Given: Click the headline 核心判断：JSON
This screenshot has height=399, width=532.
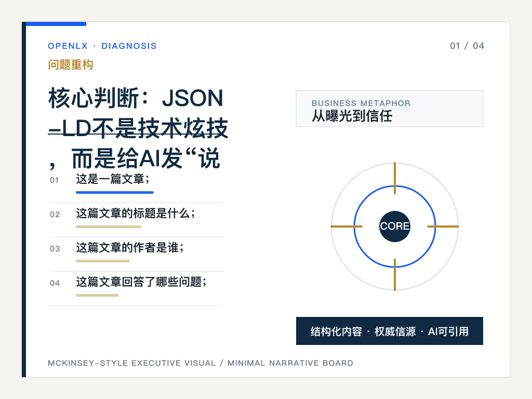Looking at the screenshot, I should pos(136,98).
